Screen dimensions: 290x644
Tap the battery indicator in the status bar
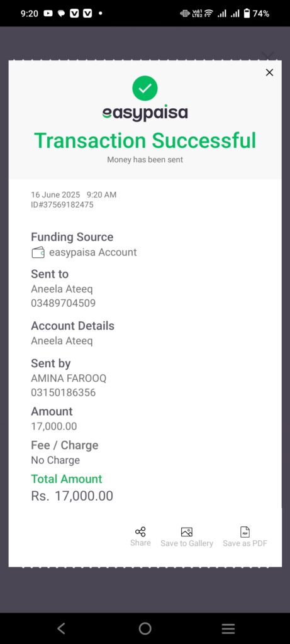(247, 14)
